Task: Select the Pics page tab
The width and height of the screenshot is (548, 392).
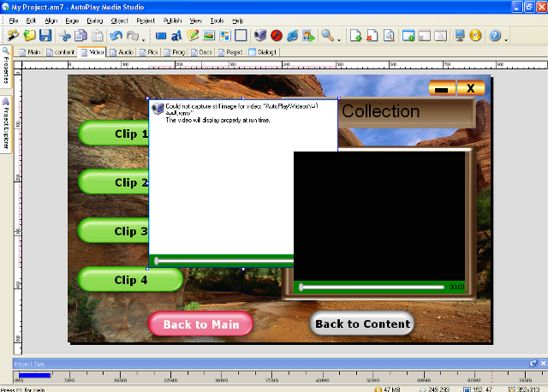Action: (152, 52)
